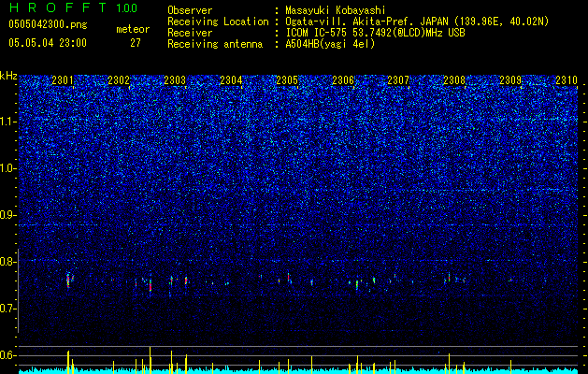The width and height of the screenshot is (588, 374).
Task: Click the 'Receiving antenna' field label
Action: coord(215,44)
